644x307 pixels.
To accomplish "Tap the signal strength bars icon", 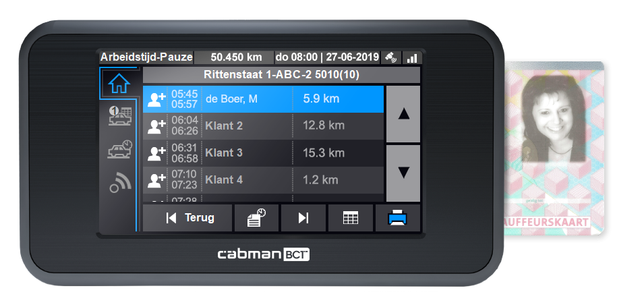I will point(411,58).
